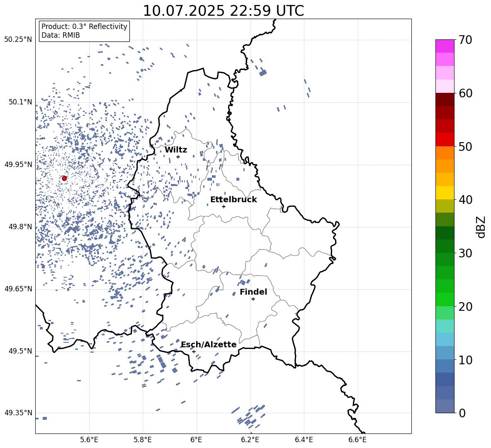Click the bright green colorbar segment just above 20
Image resolution: width=491 pixels, height=448 pixels.
(x=445, y=299)
